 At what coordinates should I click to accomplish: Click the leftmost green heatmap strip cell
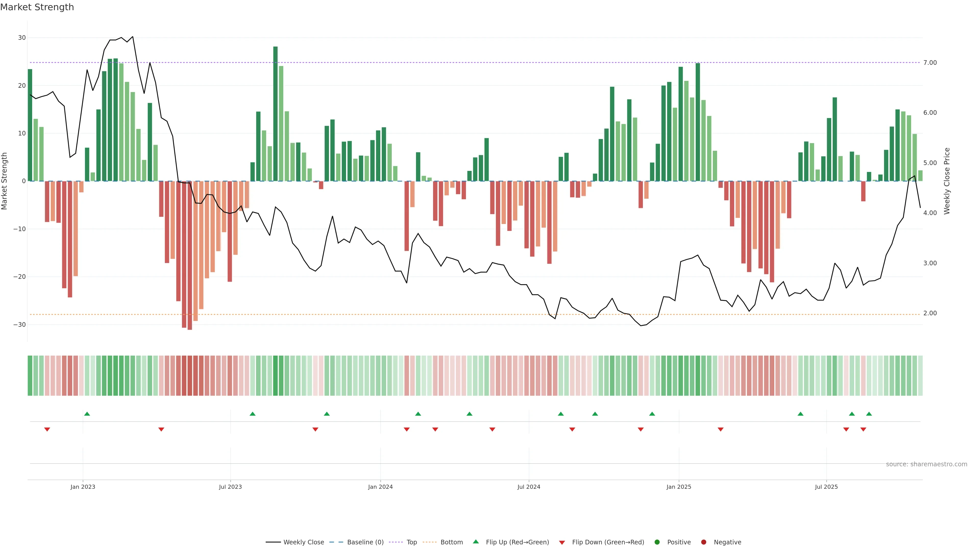coord(30,376)
